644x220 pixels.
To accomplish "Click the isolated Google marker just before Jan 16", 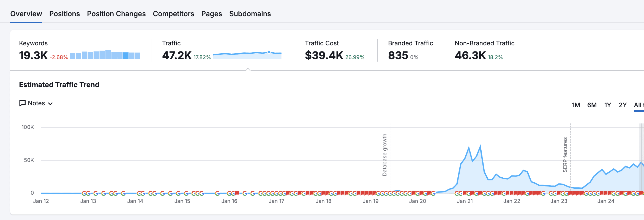I will point(217,193).
